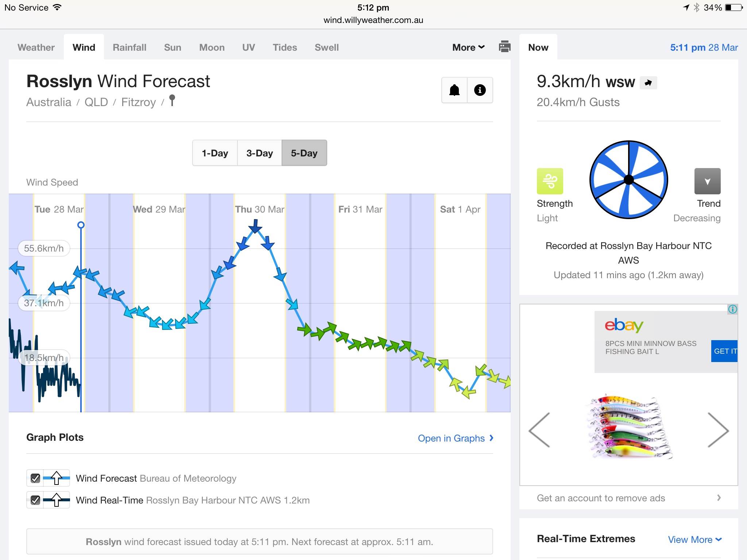Open the ad info icon
The height and width of the screenshot is (560, 747).
click(x=732, y=309)
